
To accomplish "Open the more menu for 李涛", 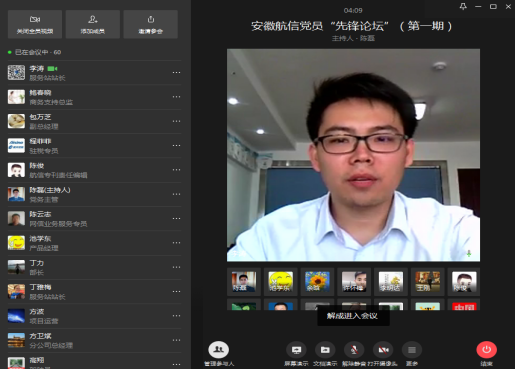I will tap(176, 72).
